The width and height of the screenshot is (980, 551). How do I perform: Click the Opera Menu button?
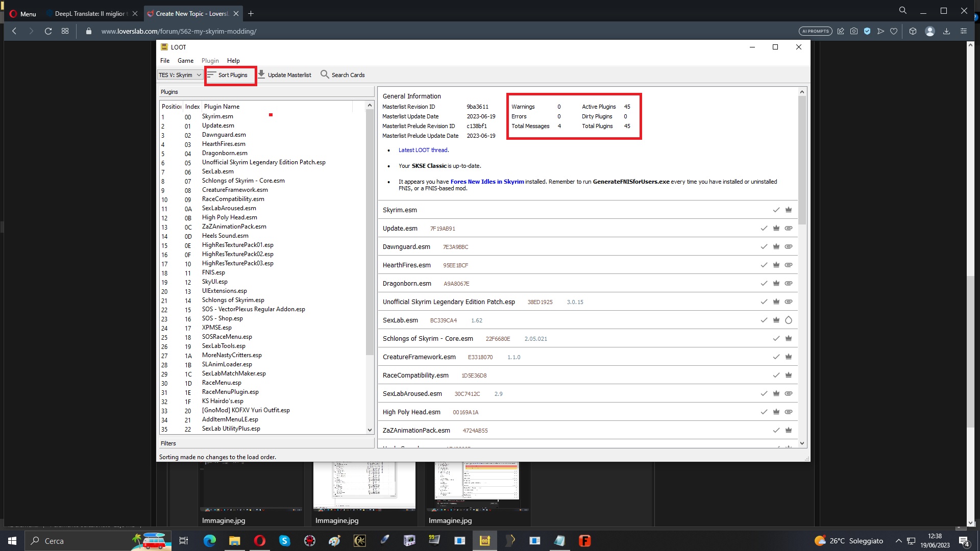click(x=23, y=14)
